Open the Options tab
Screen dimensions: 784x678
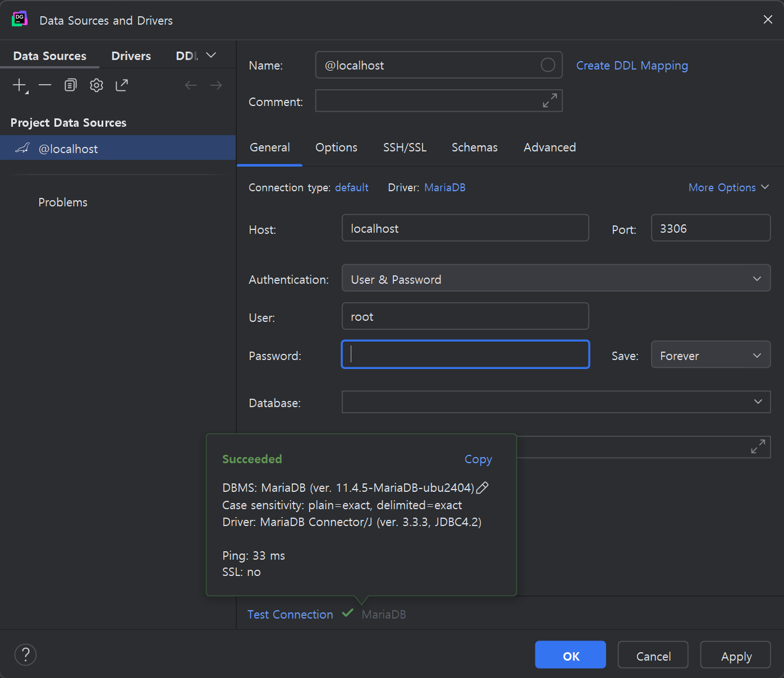click(336, 147)
